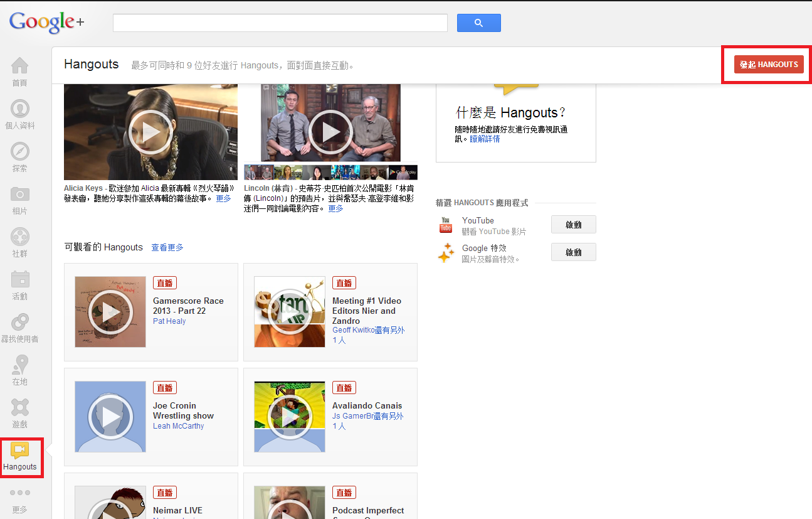This screenshot has height=519, width=812.
Task: Click 直播 badge on Gamerscore Race card
Action: [165, 283]
